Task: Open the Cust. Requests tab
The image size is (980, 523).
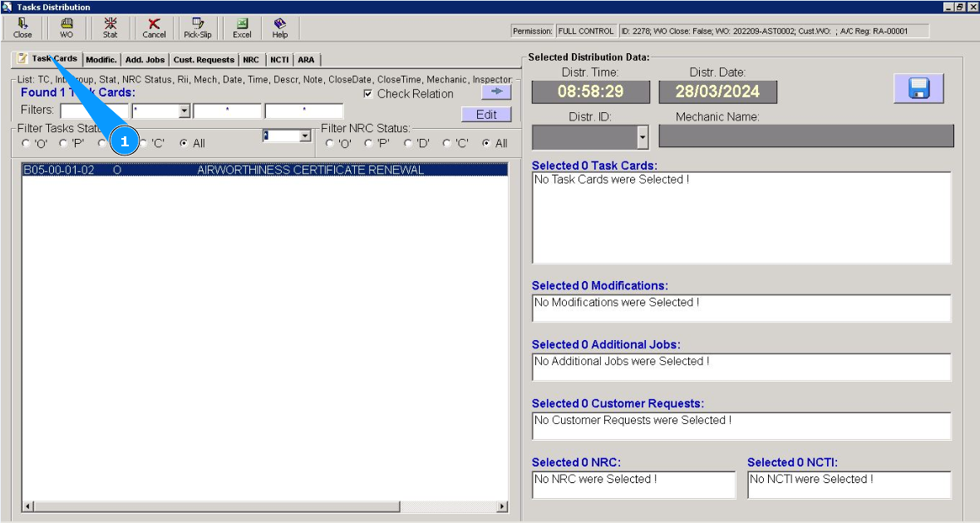Action: click(x=204, y=60)
